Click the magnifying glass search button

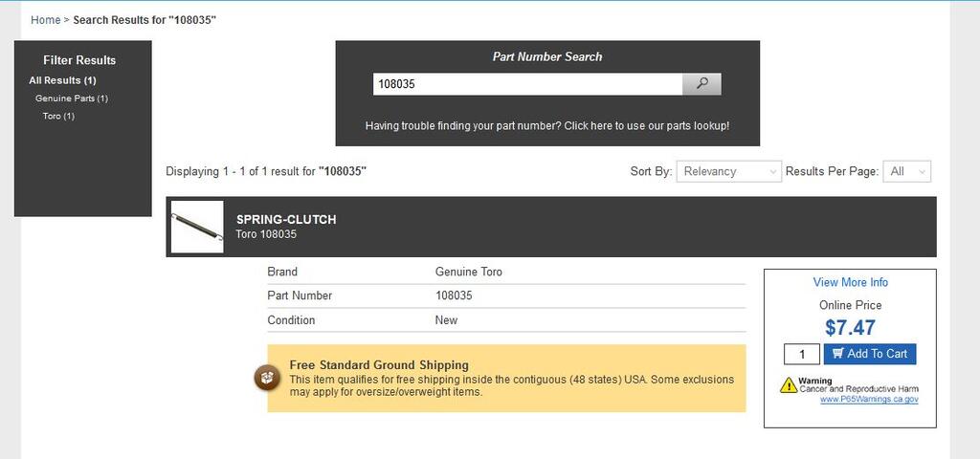(702, 84)
